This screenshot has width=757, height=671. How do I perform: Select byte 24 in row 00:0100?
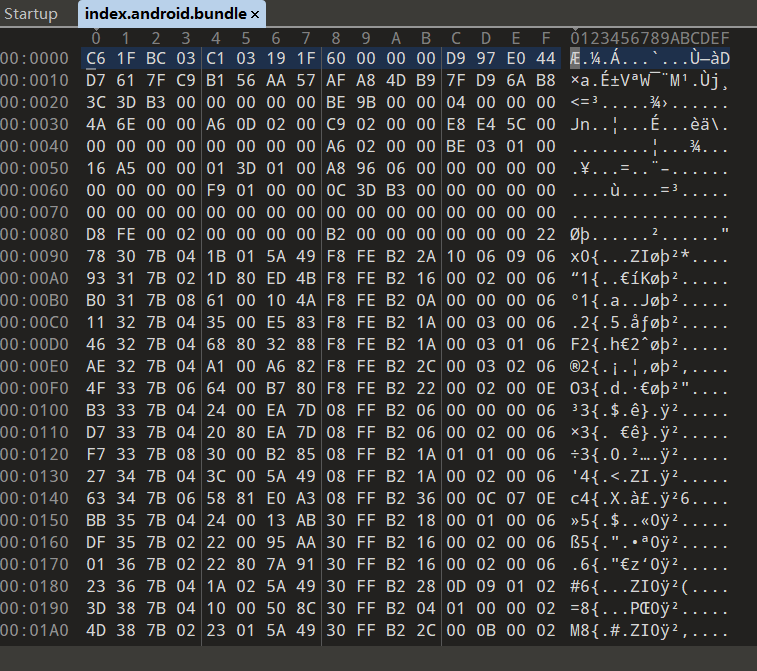(216, 410)
